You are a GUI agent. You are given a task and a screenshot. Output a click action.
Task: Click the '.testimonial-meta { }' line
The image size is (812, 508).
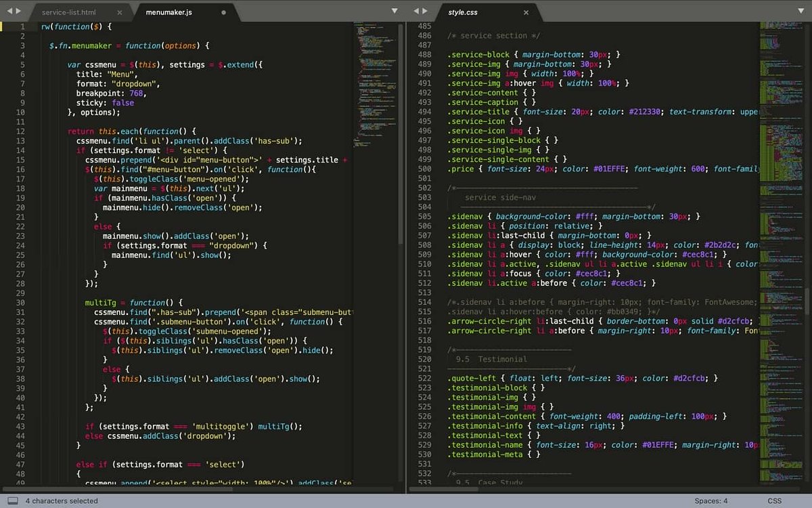[x=494, y=454]
